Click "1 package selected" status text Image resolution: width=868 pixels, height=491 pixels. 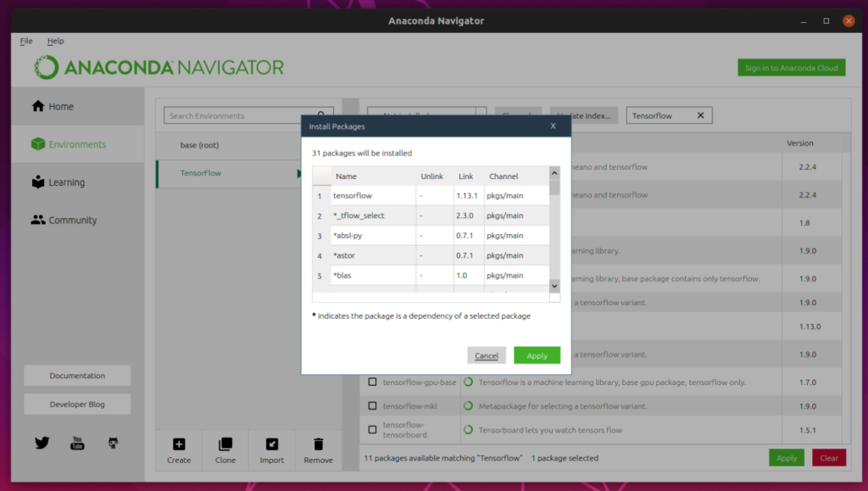pos(565,458)
